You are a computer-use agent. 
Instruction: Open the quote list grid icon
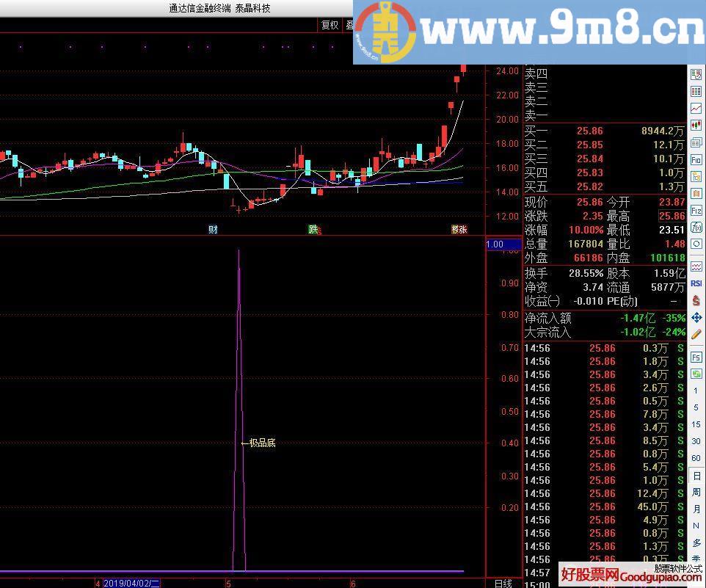(x=696, y=92)
